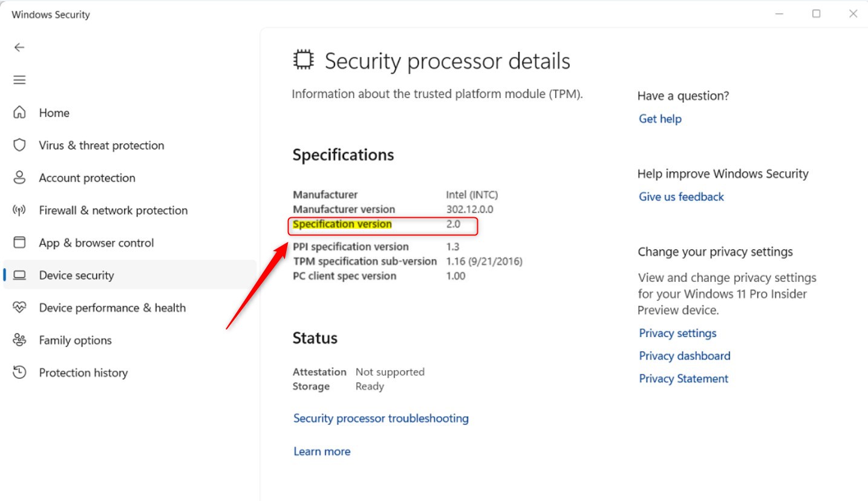868x501 pixels.
Task: Click the Family options icon
Action: [x=19, y=340]
